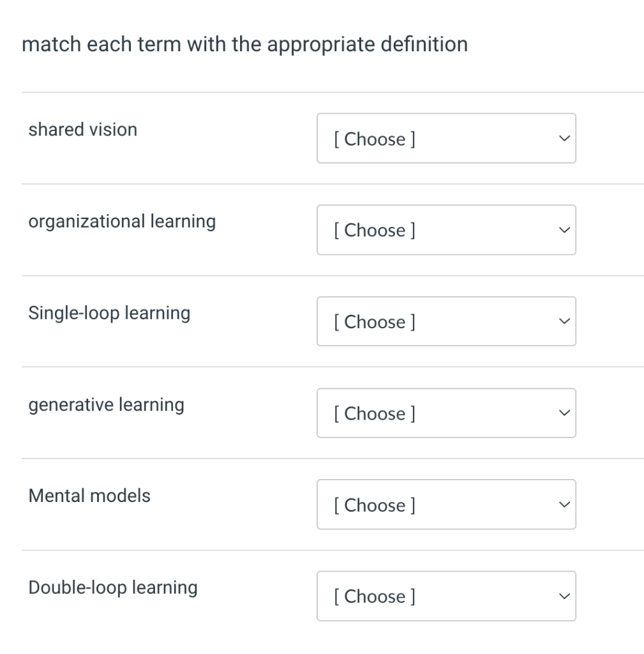Open the generative learning dropdown
This screenshot has width=644, height=654.
(x=446, y=413)
